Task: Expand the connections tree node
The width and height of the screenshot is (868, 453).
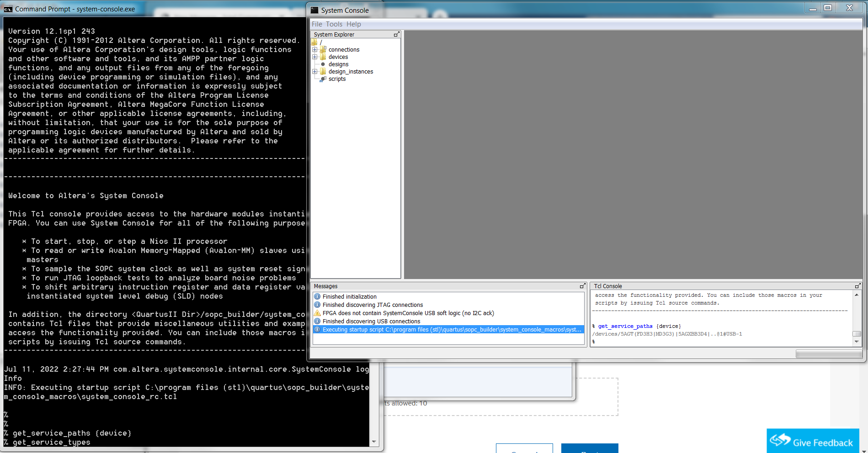Action: click(314, 49)
